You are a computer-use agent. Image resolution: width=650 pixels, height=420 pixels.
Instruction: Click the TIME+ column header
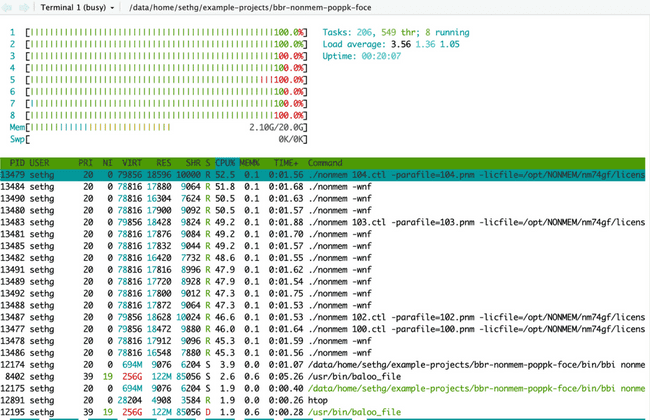(286, 163)
